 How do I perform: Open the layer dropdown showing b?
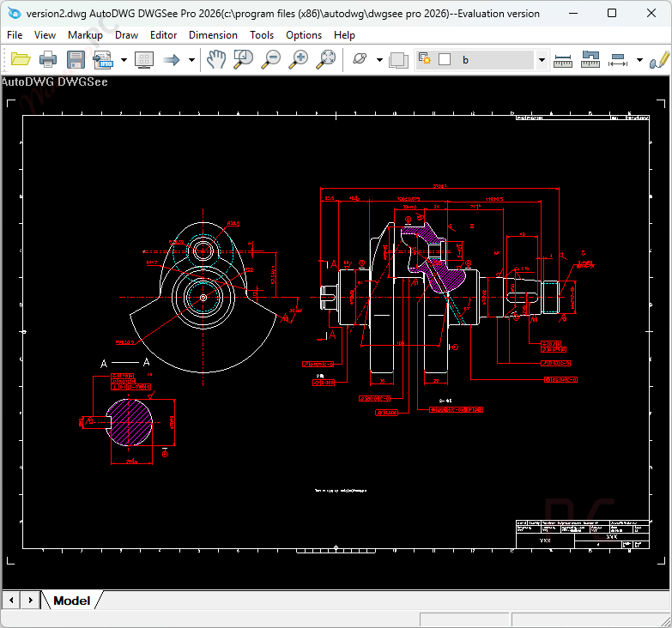[542, 60]
